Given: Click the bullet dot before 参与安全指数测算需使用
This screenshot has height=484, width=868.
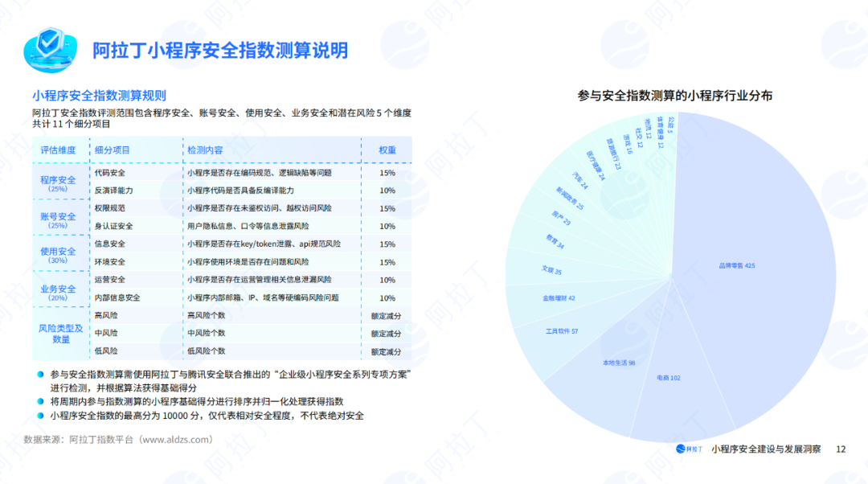Looking at the screenshot, I should pyautogui.click(x=40, y=375).
